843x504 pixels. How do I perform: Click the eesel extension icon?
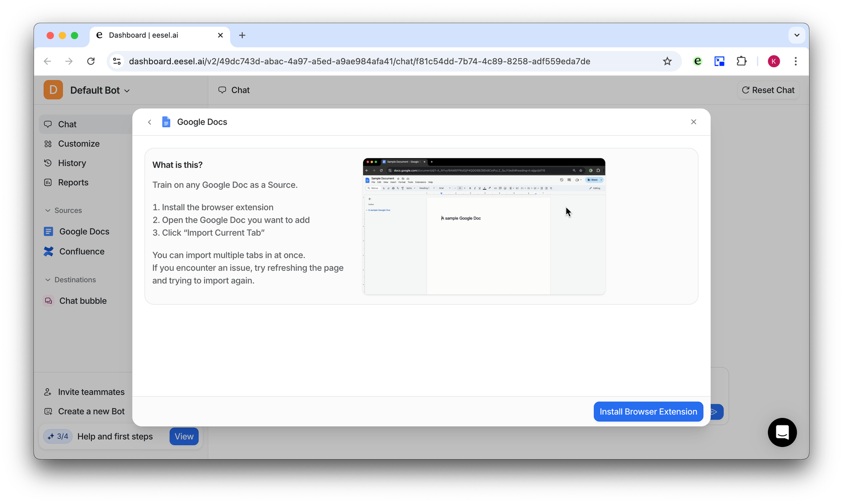coord(697,61)
